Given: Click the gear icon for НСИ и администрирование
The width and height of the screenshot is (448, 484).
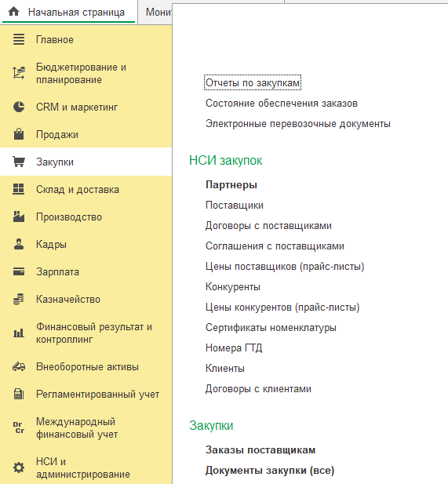Looking at the screenshot, I should 19,468.
